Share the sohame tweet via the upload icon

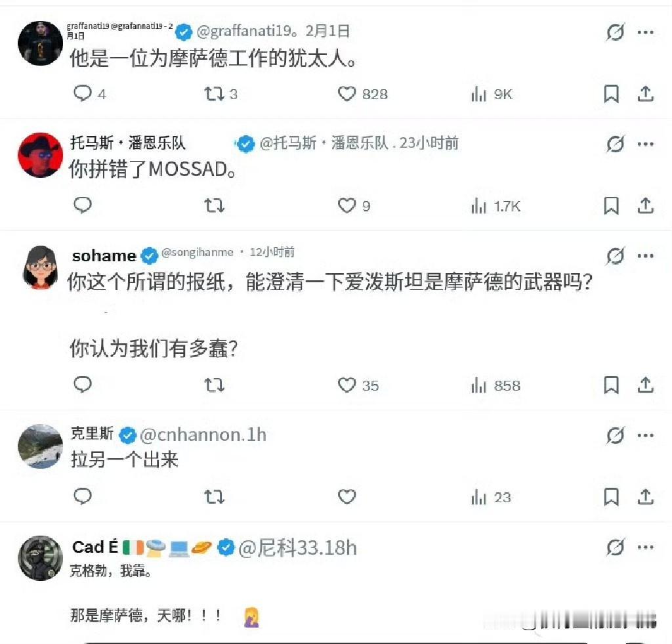point(646,385)
